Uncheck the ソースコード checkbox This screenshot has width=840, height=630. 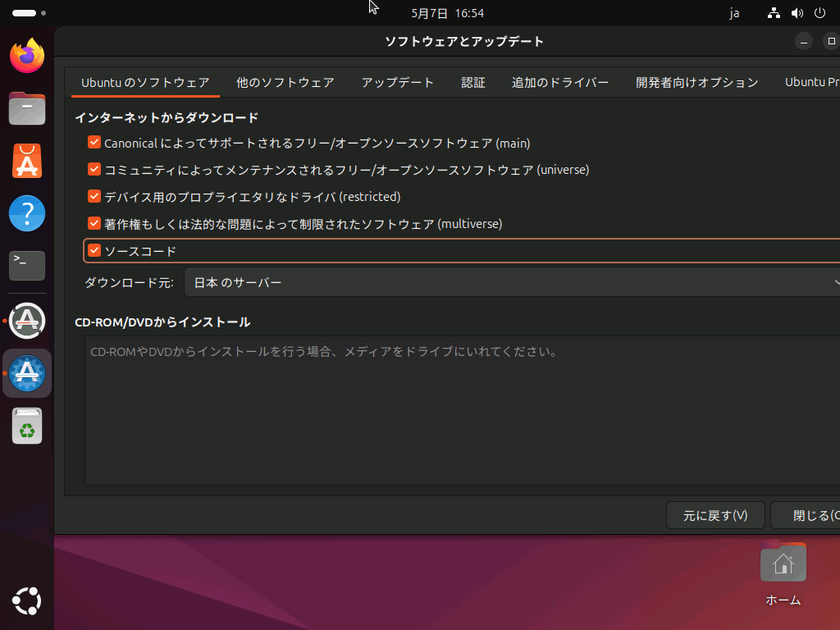tap(94, 250)
